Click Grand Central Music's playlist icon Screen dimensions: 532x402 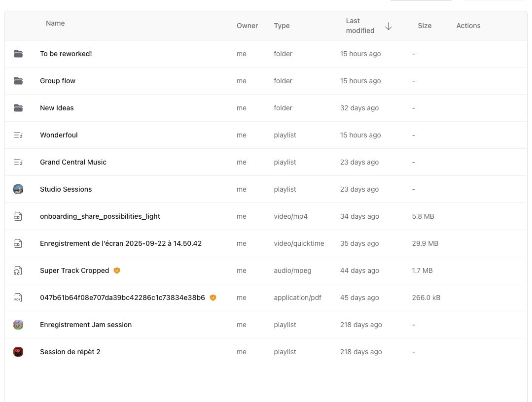(x=18, y=162)
